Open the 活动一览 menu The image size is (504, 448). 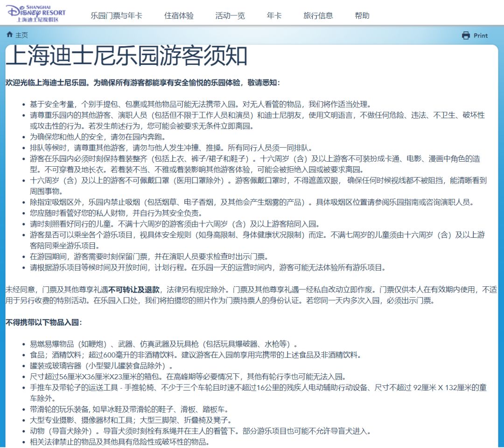(x=230, y=15)
